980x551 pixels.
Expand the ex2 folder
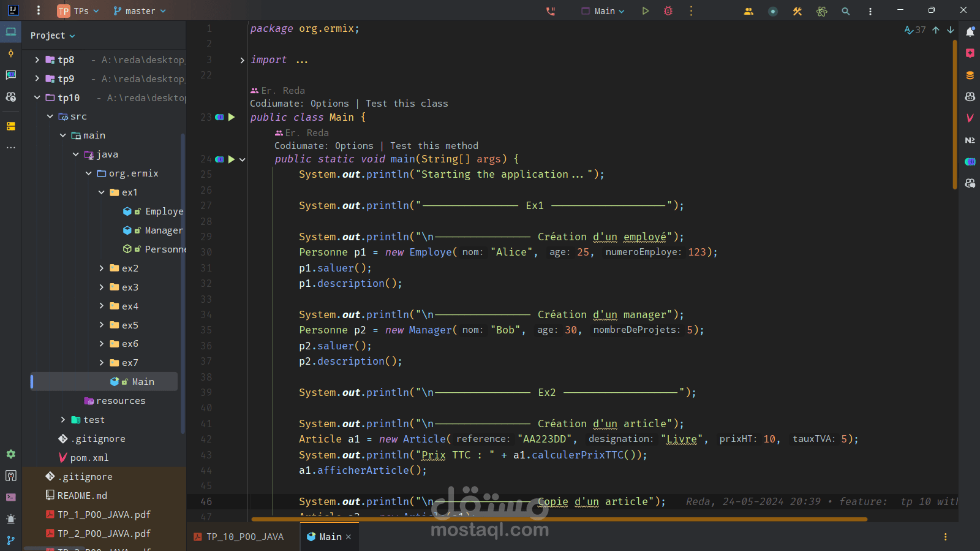click(102, 268)
